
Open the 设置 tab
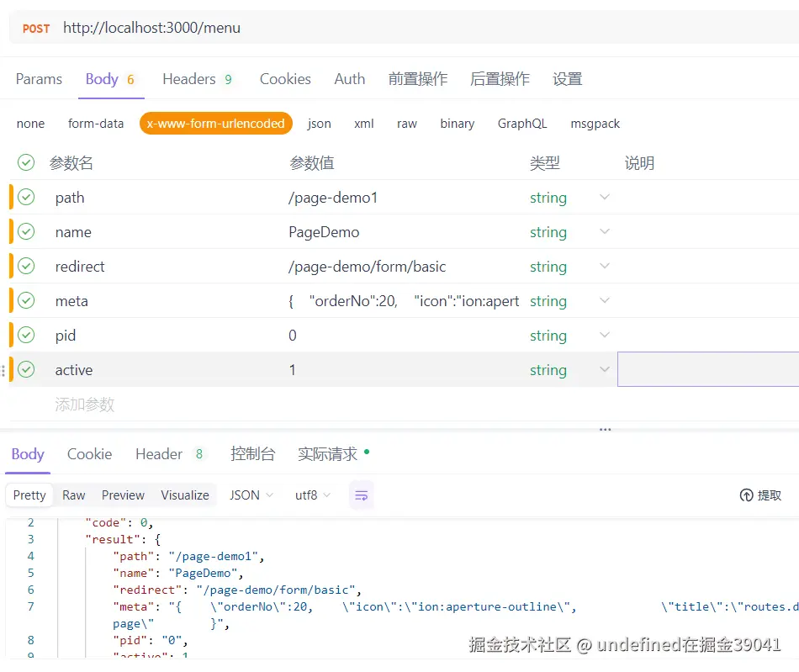click(x=567, y=79)
